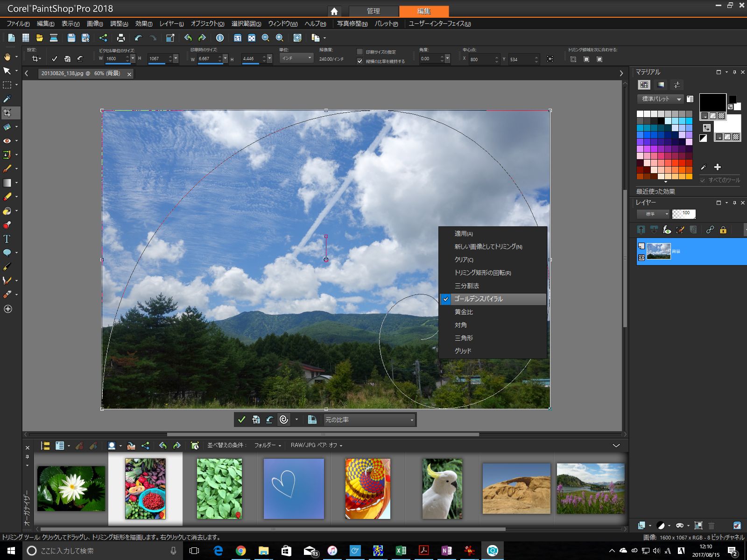
Task: Click 適用 in the context menu
Action: coord(493,233)
